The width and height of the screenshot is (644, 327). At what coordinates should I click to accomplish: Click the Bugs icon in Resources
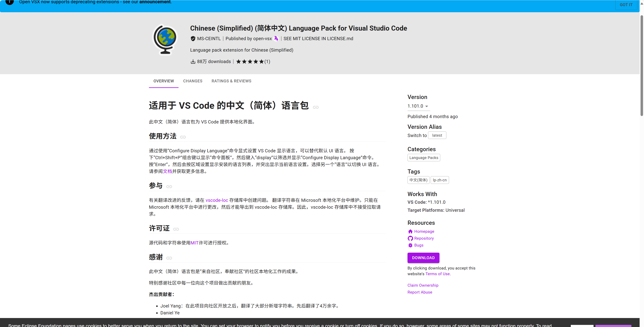[410, 245]
